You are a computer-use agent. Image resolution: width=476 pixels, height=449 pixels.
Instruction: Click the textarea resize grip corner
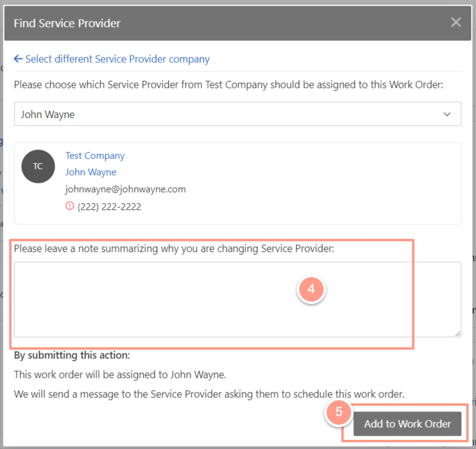pos(458,334)
